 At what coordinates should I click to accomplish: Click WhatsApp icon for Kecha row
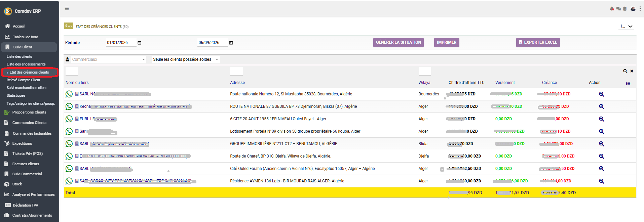pyautogui.click(x=69, y=106)
